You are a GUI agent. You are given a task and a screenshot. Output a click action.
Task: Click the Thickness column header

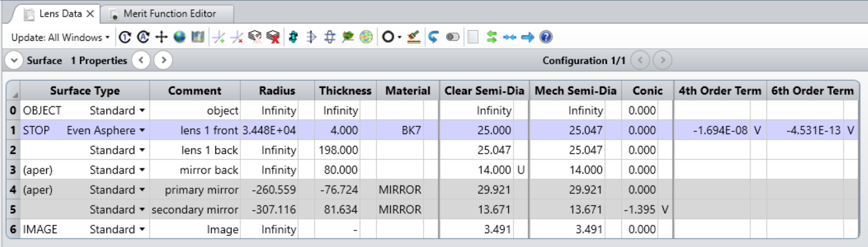345,90
